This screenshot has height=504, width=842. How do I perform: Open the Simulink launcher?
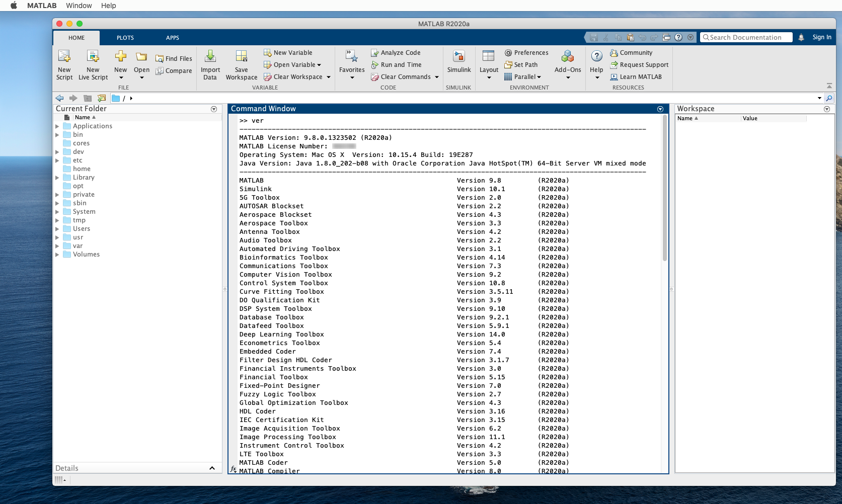click(459, 62)
